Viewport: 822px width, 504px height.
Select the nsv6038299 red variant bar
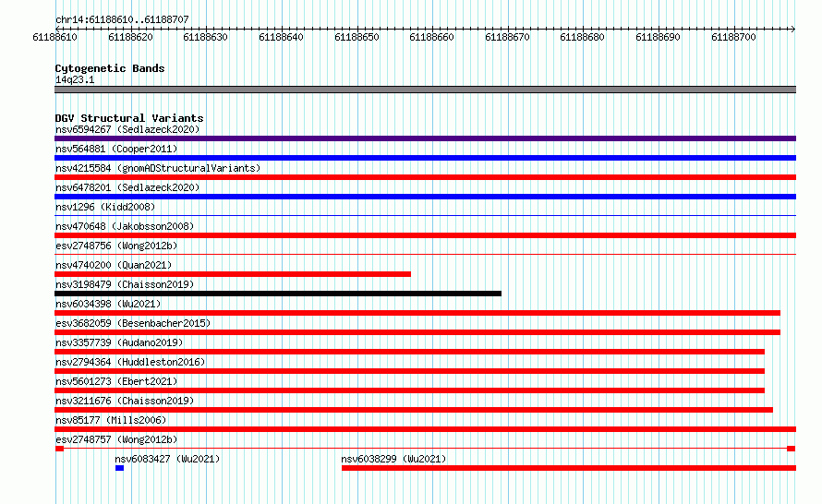[x=569, y=468]
